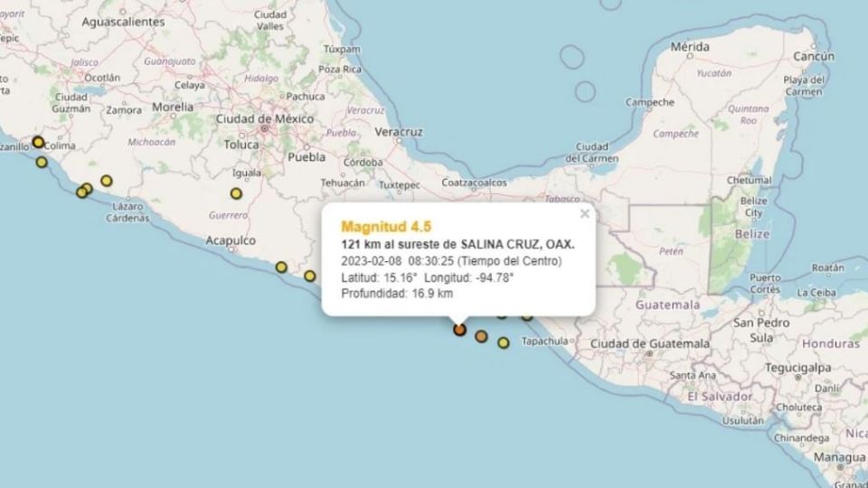The height and width of the screenshot is (488, 868).
Task: Select the quake marker touching the popup's left edge
Action: click(310, 276)
